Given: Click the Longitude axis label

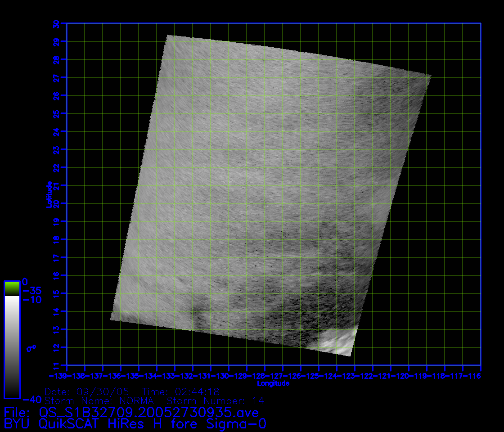Looking at the screenshot, I should coord(273,383).
